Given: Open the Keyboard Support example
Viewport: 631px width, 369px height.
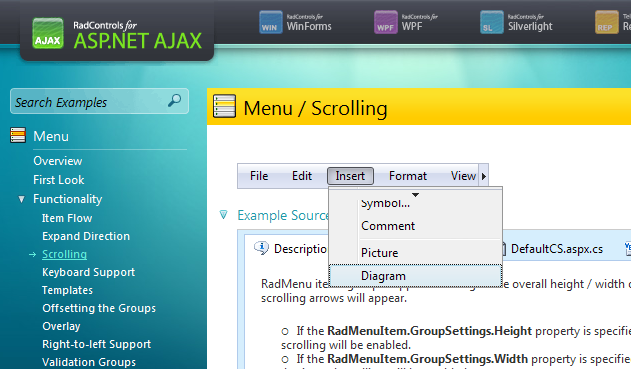Looking at the screenshot, I should [89, 272].
